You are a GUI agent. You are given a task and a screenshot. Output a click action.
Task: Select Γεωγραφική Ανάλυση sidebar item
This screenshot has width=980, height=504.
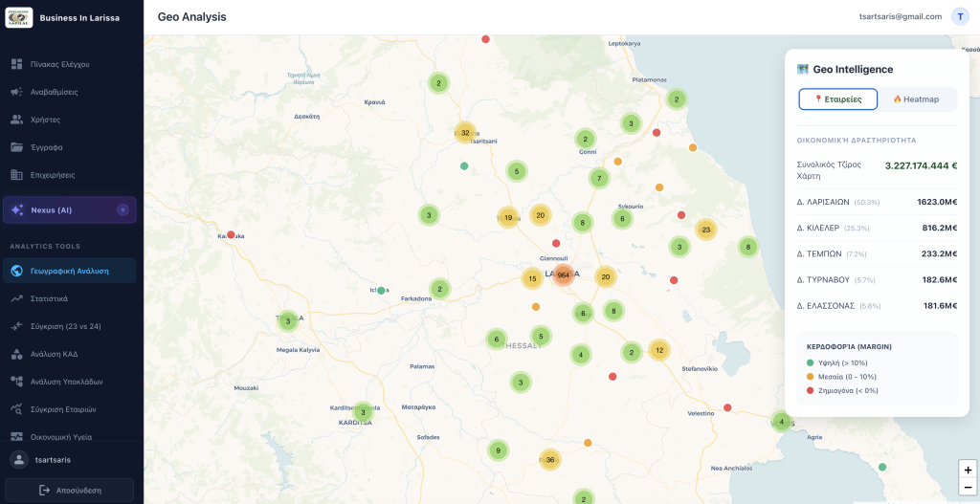coord(69,271)
